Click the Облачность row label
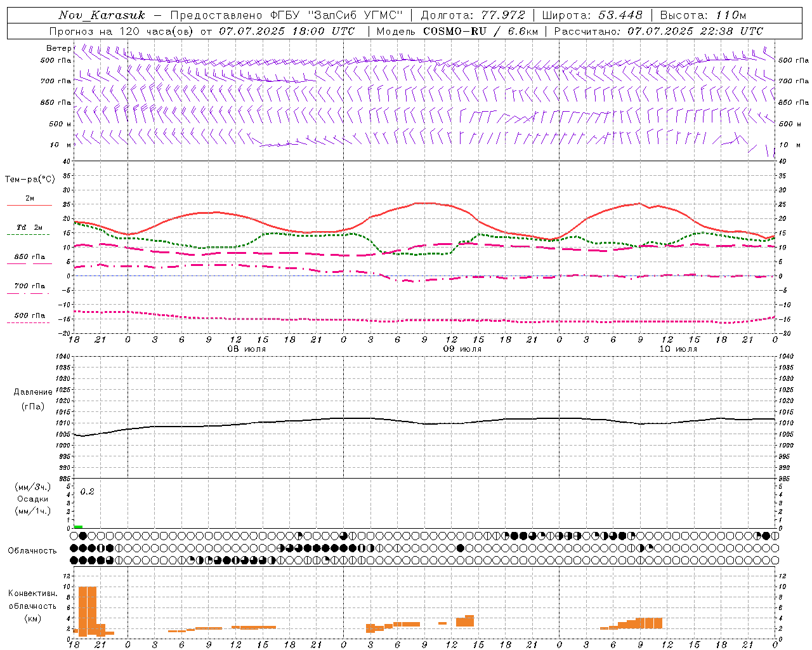 coord(32,551)
